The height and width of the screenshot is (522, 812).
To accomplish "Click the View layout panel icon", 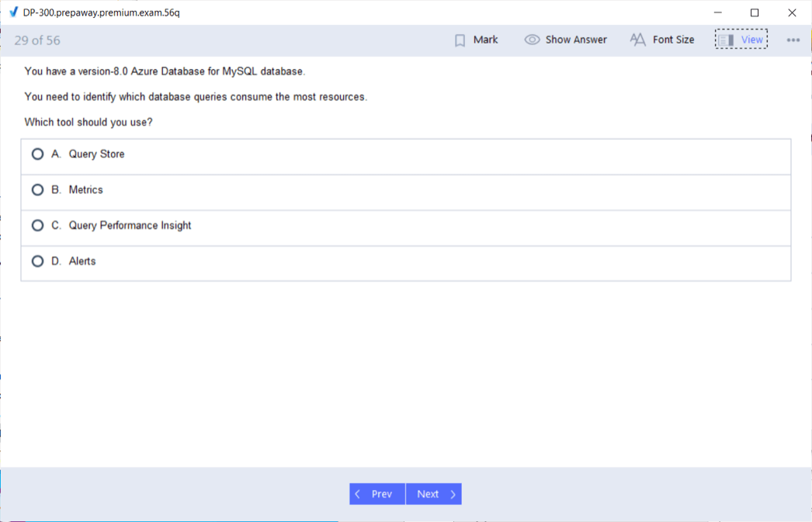I will (726, 40).
